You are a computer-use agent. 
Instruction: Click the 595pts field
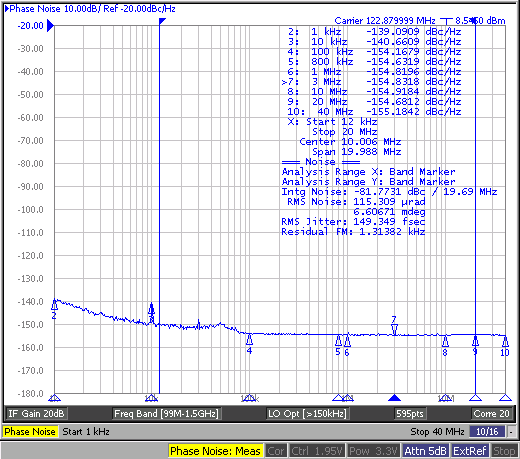pos(410,414)
